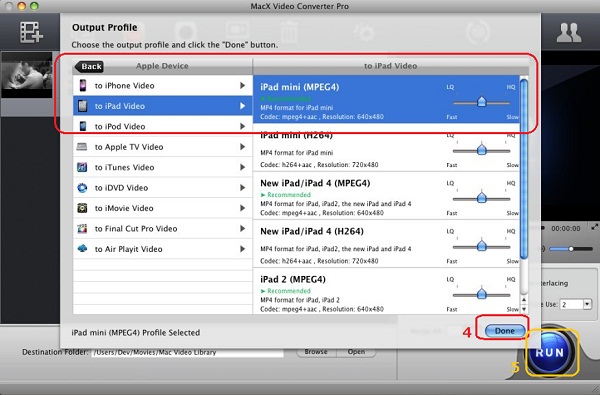600x395 pixels.
Task: Select the iPhone icon beside to iPhone Video
Action: [x=83, y=85]
